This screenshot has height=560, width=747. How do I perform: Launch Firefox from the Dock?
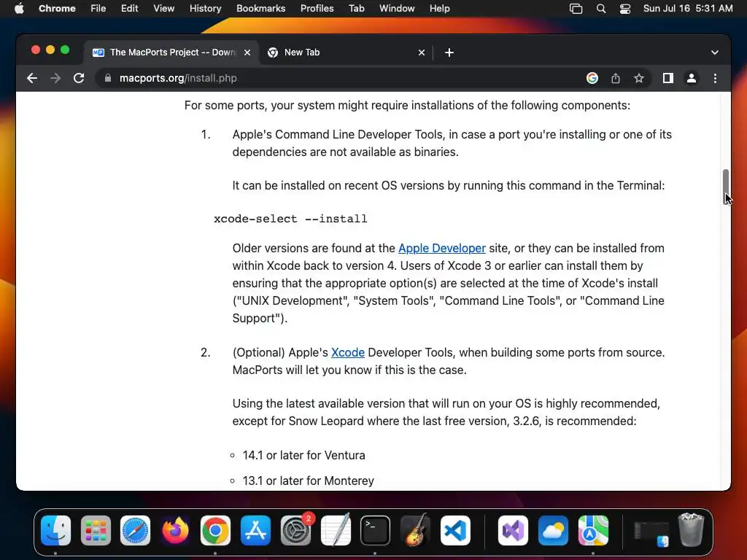coord(175,531)
